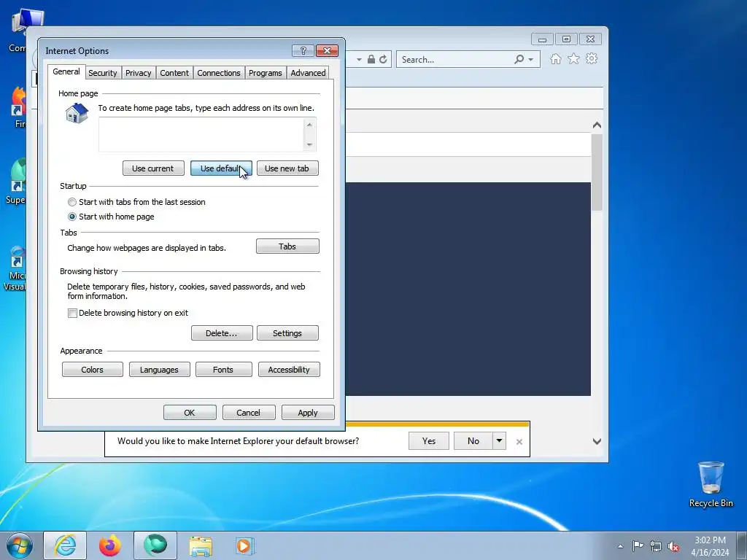Open Internet Explorer Home icon
The height and width of the screenshot is (560, 747).
555,59
